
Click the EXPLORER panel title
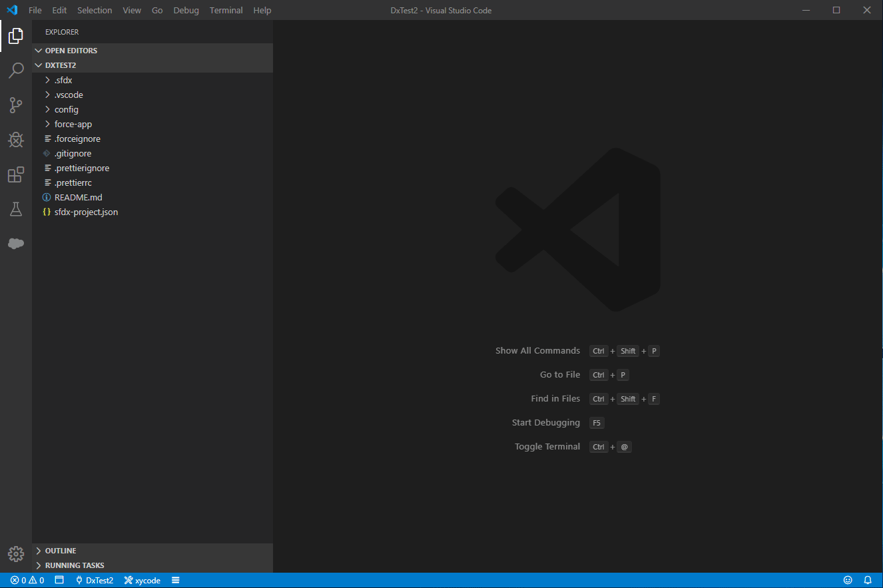tap(62, 32)
